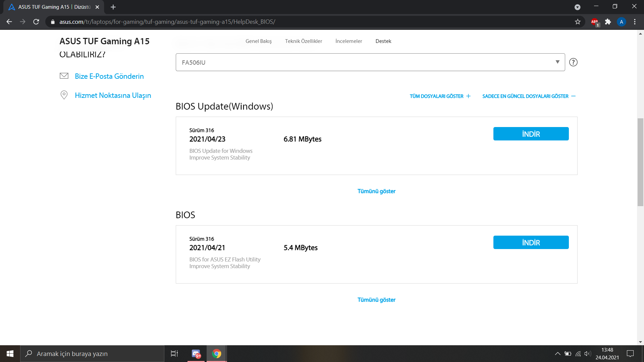Open the Bize E-Posta Gönderin link
The image size is (644, 362).
click(x=109, y=76)
